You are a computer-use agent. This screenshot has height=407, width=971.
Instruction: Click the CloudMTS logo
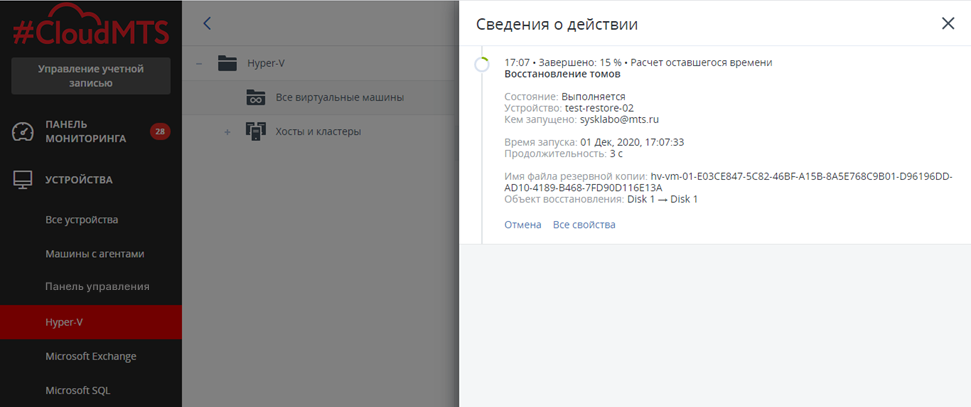pos(90,28)
